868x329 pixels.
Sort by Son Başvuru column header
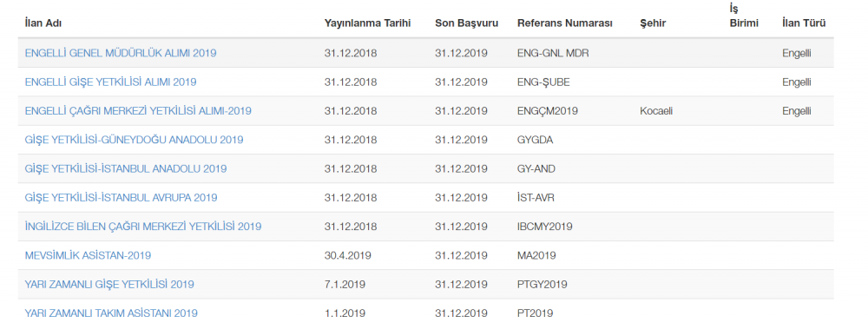467,23
